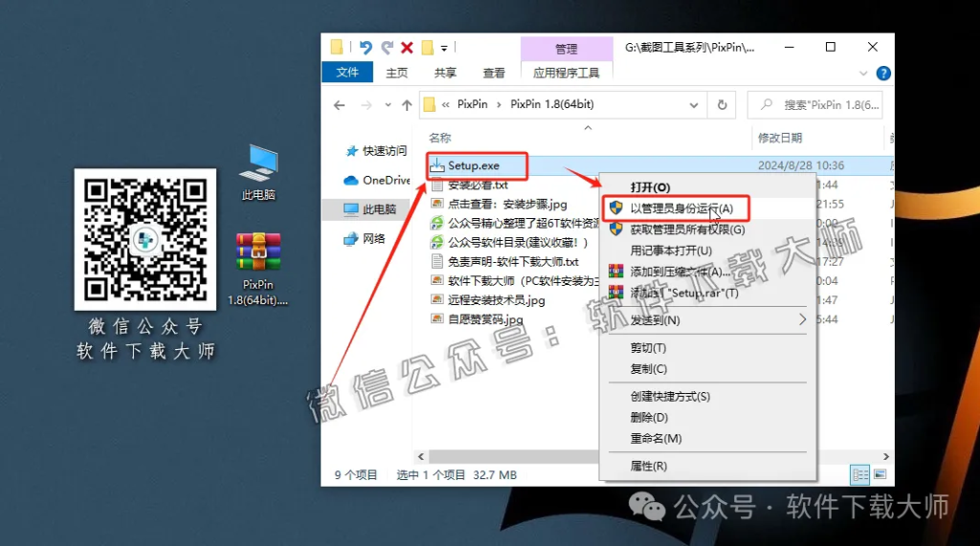
Task: Open the 文件 ribbon tab
Action: (x=347, y=73)
